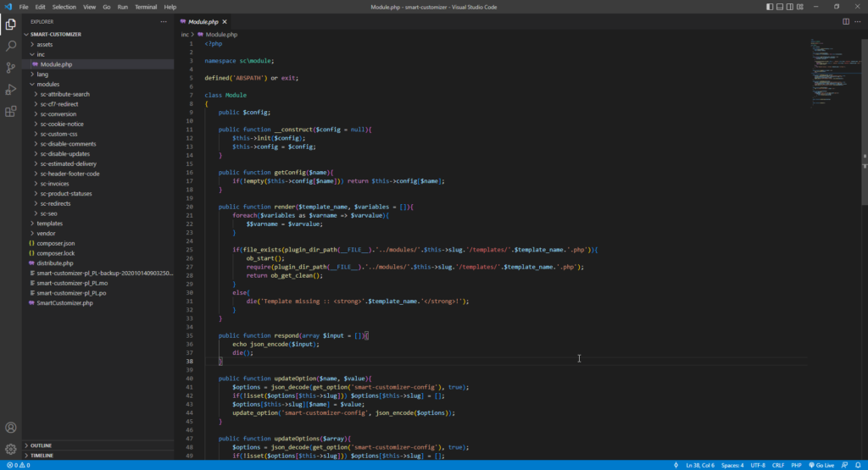Open the View menu
The height and width of the screenshot is (470, 868).
click(89, 7)
